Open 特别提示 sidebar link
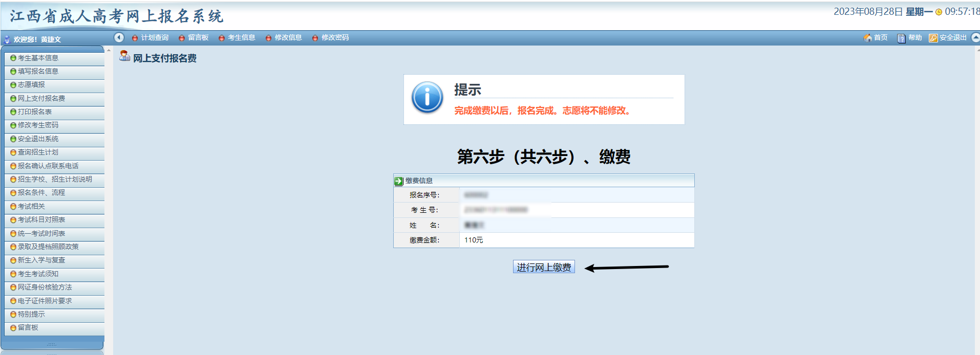The image size is (980, 355). pos(31,314)
